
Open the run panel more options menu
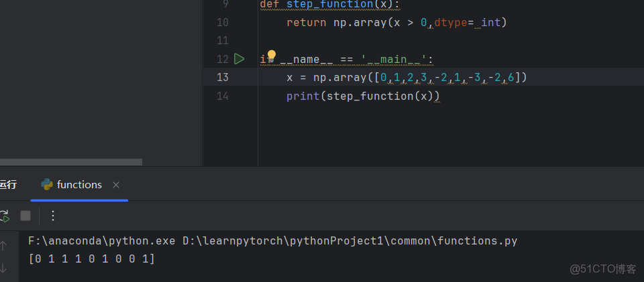click(x=52, y=216)
